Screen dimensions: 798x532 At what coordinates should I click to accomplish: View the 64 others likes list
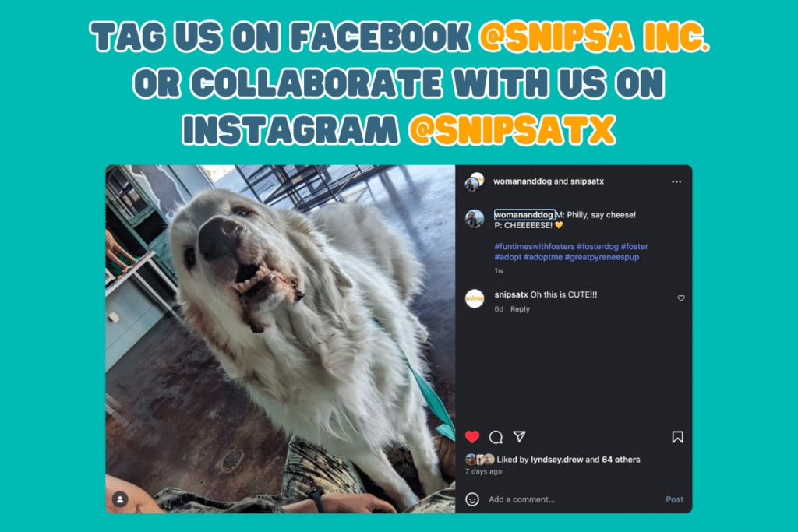(x=621, y=460)
